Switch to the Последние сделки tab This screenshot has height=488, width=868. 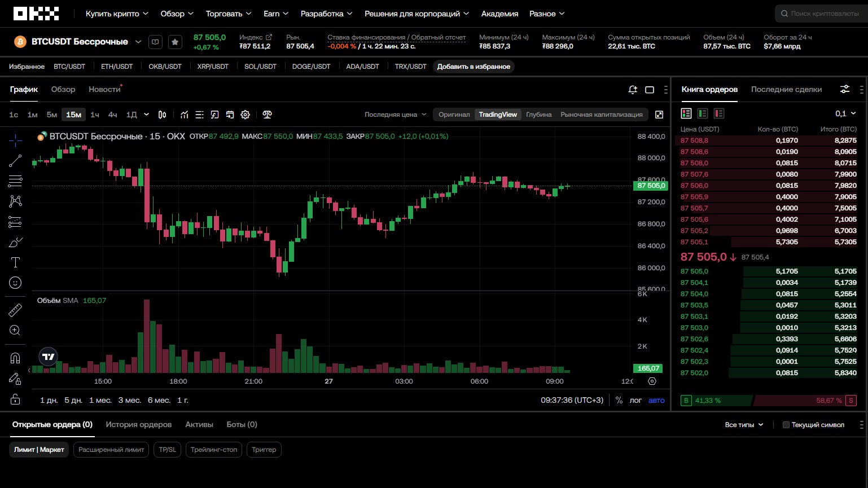click(786, 89)
